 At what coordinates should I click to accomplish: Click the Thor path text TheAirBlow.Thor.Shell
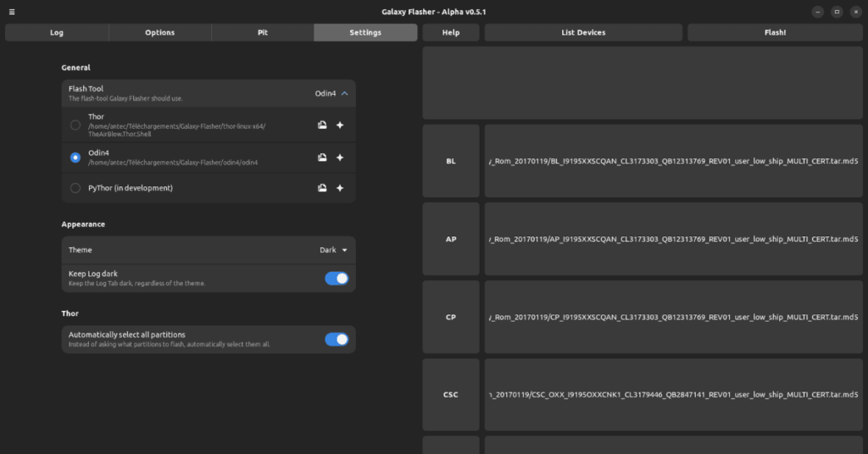click(120, 134)
